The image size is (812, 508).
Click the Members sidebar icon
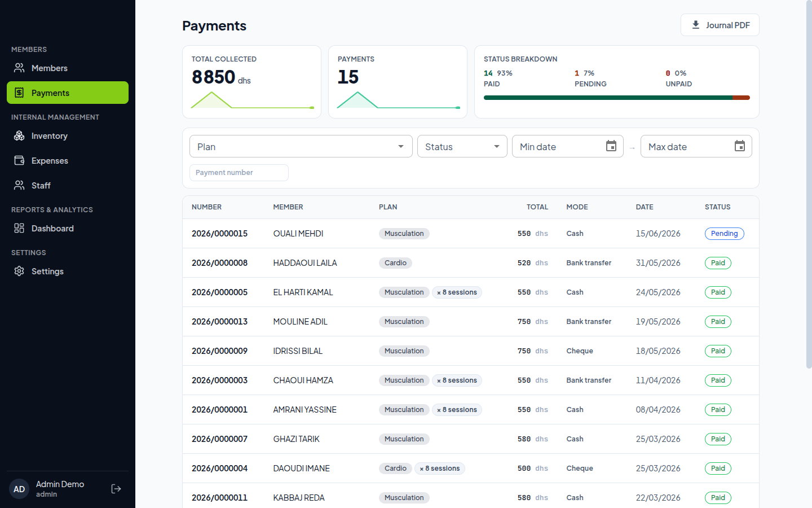19,68
